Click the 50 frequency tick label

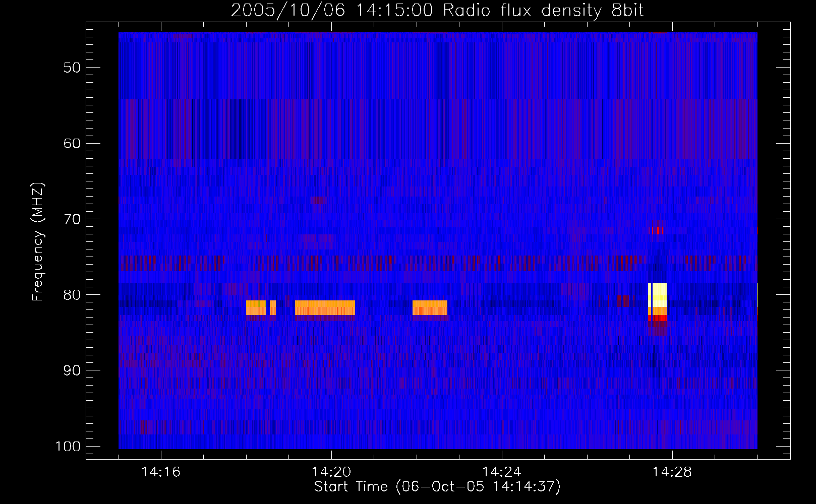[72, 68]
